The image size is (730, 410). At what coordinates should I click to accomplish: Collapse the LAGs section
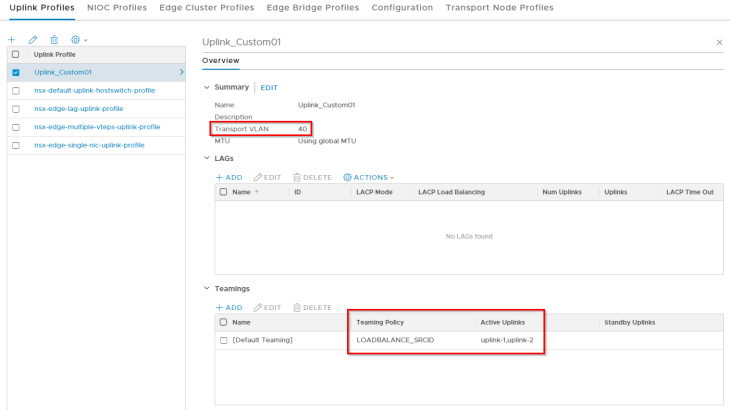pyautogui.click(x=206, y=158)
